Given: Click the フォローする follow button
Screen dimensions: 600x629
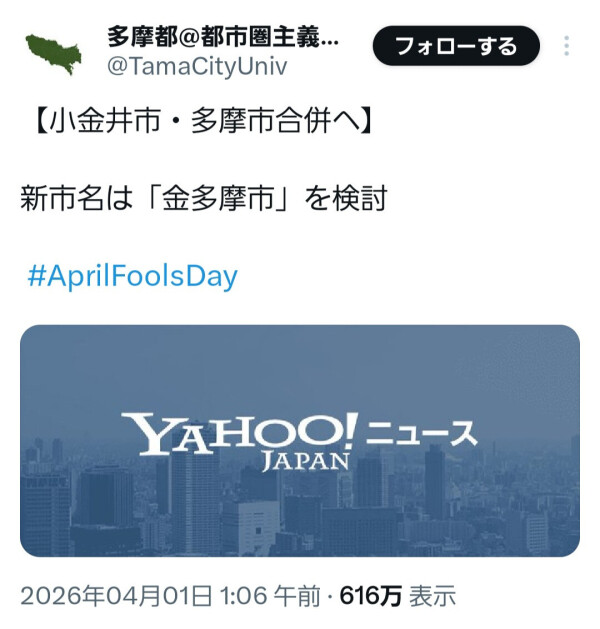Looking at the screenshot, I should pos(456,46).
